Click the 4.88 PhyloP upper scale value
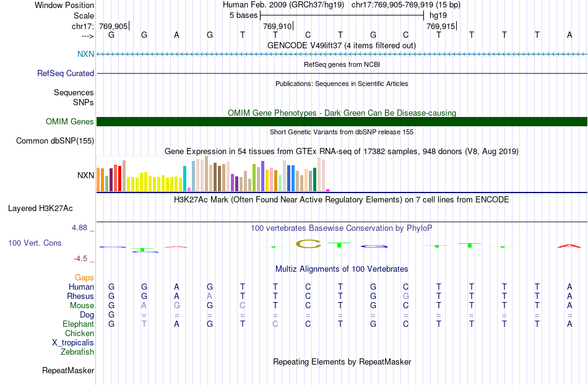Viewport: 588px width, 385px height. [79, 228]
